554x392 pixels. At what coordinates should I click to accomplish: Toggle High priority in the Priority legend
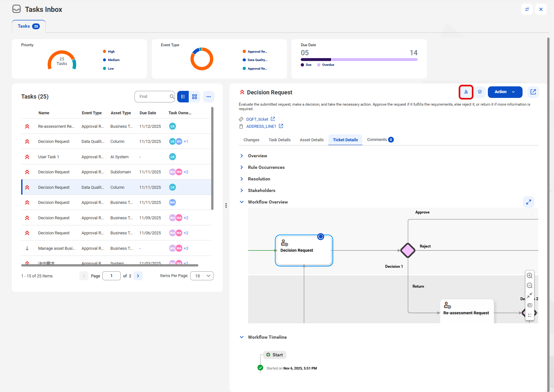pos(109,52)
